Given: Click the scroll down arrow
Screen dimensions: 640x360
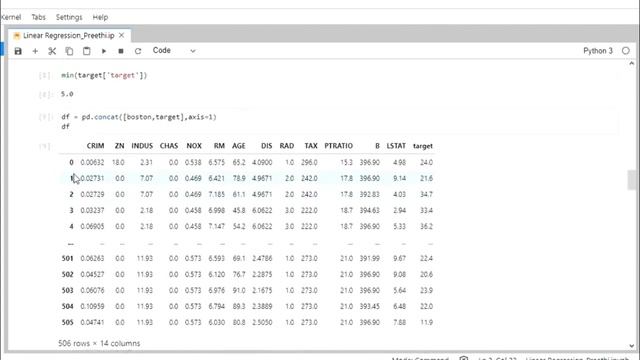Looking at the screenshot, I should [x=631, y=346].
